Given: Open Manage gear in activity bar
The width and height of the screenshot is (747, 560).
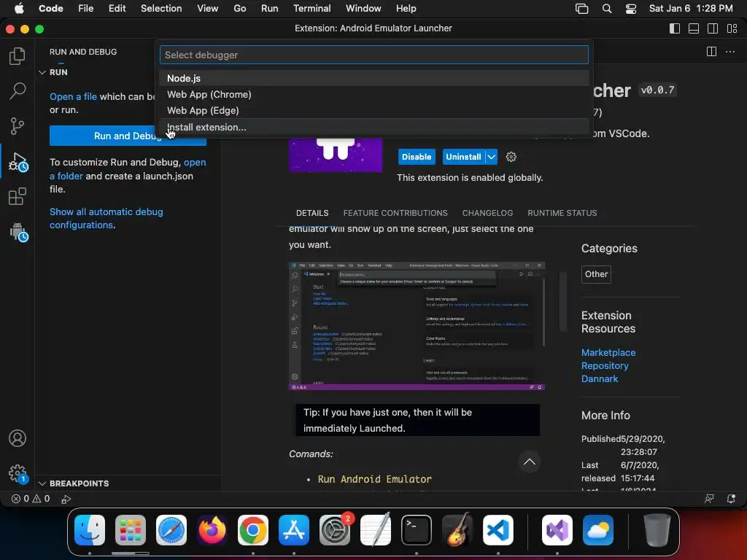Looking at the screenshot, I should click(18, 473).
